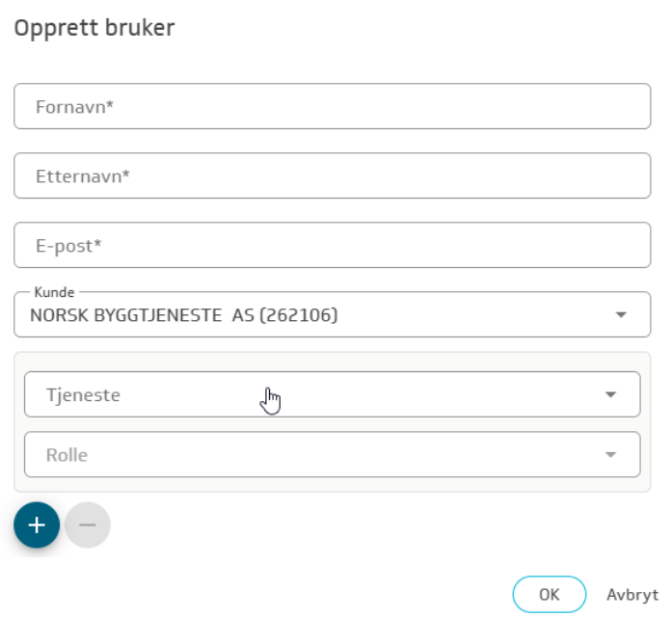
Task: Click the "E-post*" placeholder label
Action: [68, 246]
